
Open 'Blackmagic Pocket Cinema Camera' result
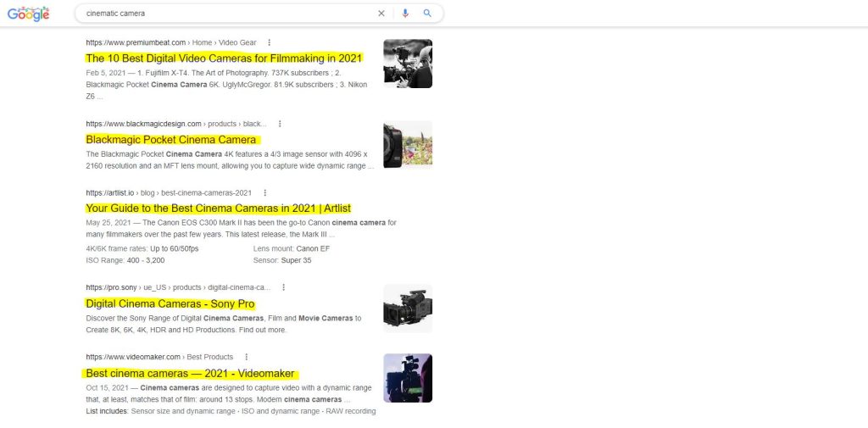coord(171,140)
